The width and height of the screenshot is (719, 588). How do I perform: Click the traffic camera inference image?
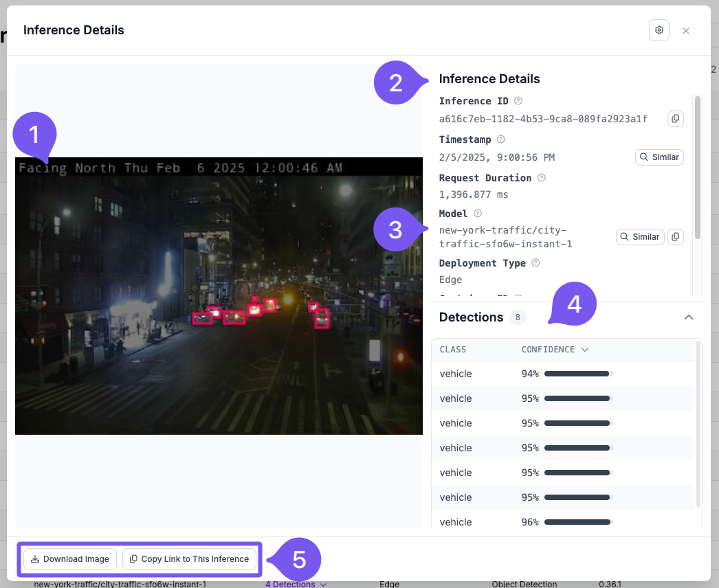(x=219, y=296)
